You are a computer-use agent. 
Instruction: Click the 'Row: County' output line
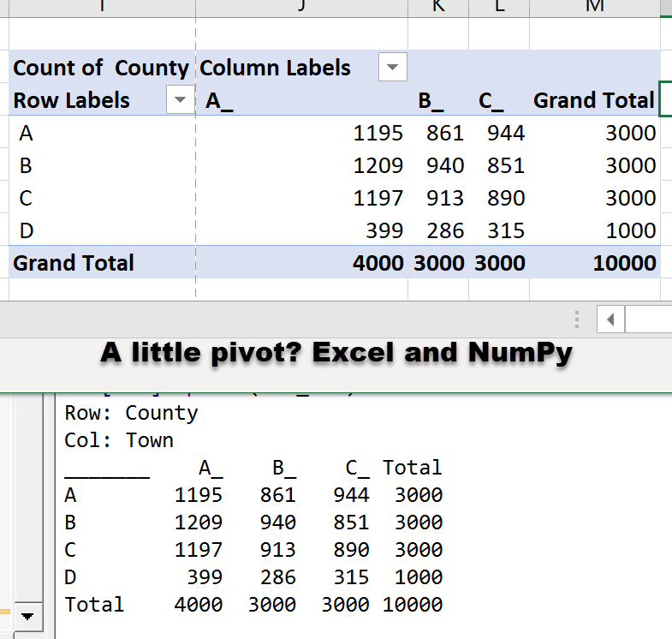[131, 413]
